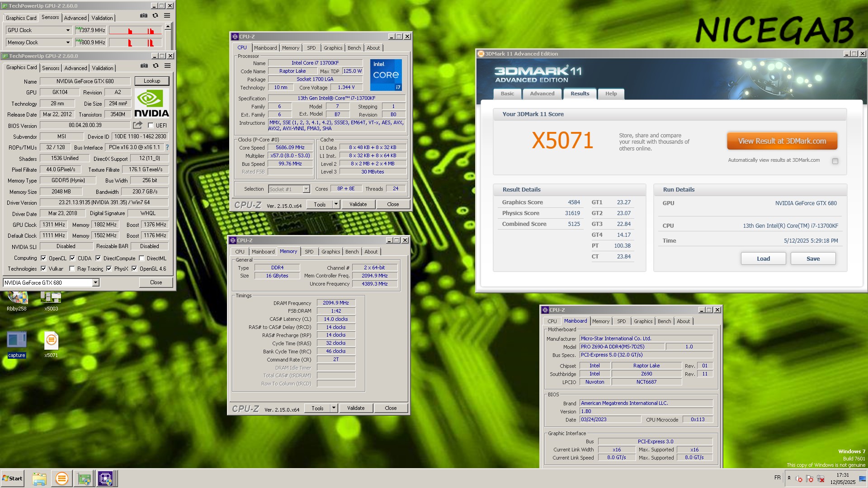This screenshot has width=868, height=488.
Task: Click GPU-Z sensors vertical scrollbar up arrow
Action: 168,27
